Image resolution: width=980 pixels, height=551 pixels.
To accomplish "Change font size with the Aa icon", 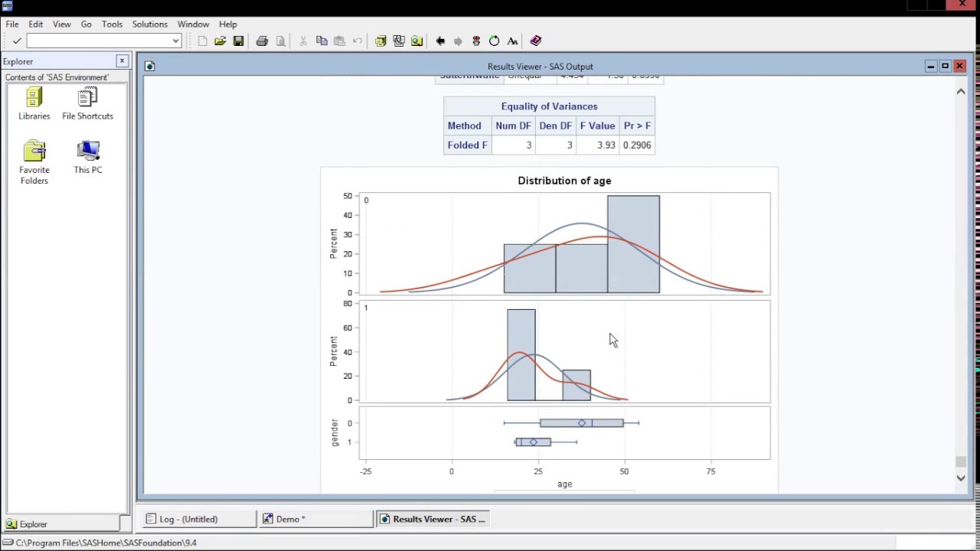I will [513, 41].
